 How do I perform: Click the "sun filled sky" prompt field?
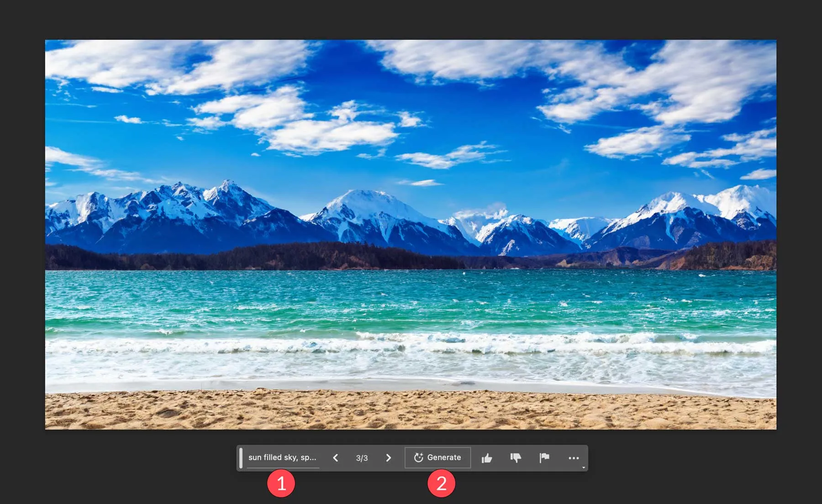click(x=282, y=457)
